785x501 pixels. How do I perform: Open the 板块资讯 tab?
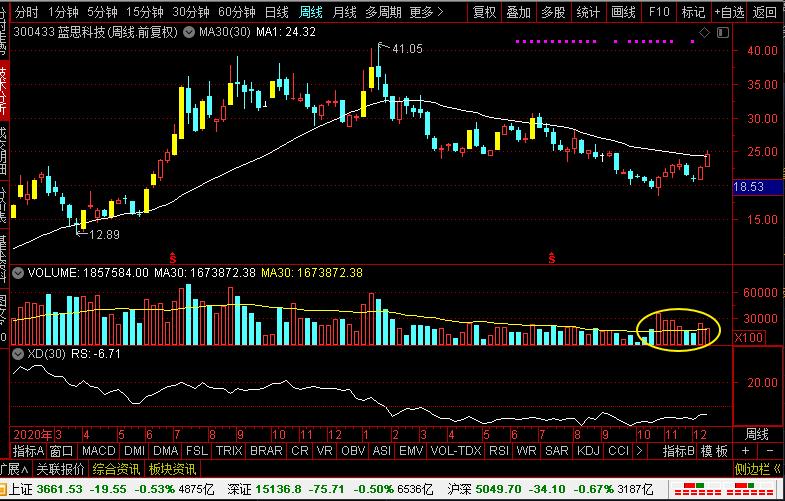tap(172, 469)
